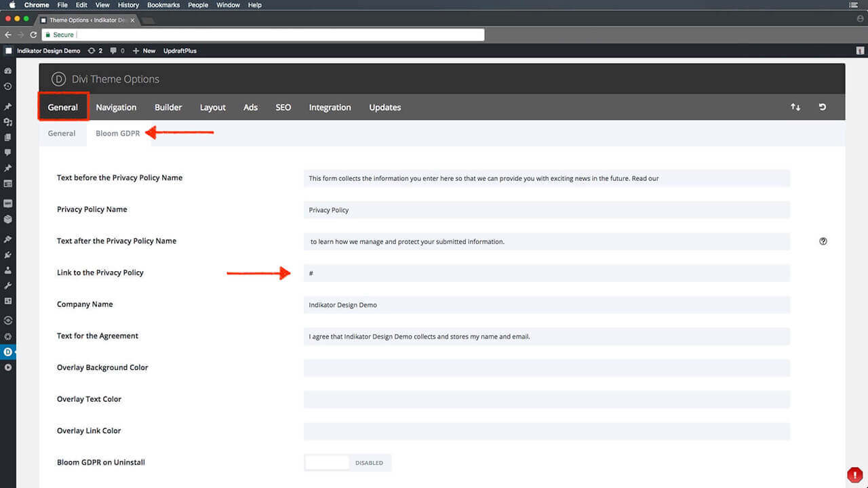The height and width of the screenshot is (488, 868).
Task: Open the Tools wrench sidebar icon
Action: (8, 285)
